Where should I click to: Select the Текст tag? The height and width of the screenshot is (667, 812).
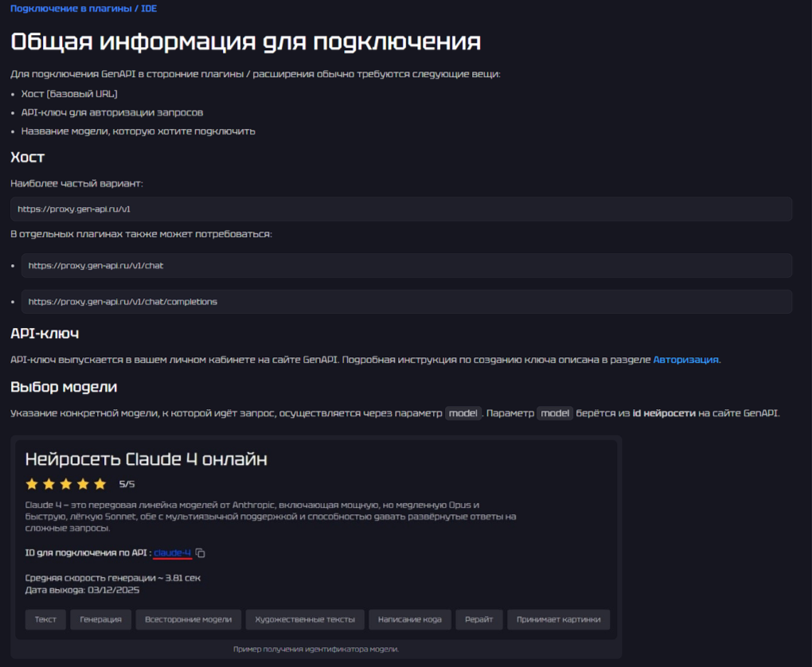tap(45, 619)
